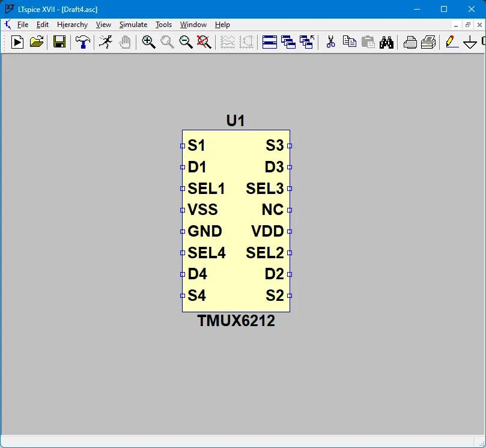The image size is (486, 448).
Task: Click the Print icon
Action: (x=428, y=42)
